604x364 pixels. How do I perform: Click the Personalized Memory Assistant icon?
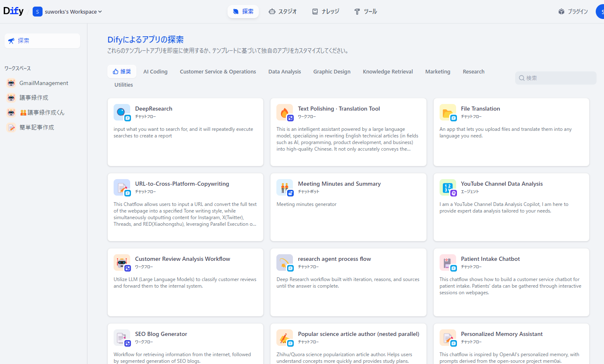(x=448, y=338)
